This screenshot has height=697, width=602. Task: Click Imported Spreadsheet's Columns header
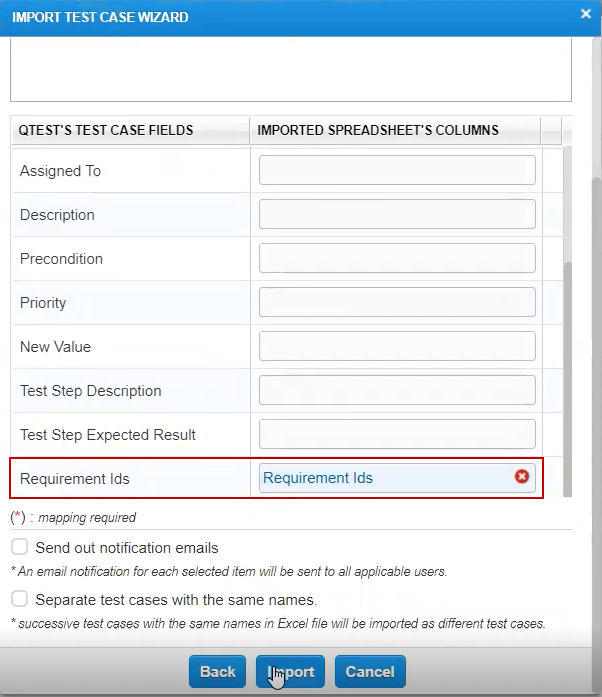point(378,130)
